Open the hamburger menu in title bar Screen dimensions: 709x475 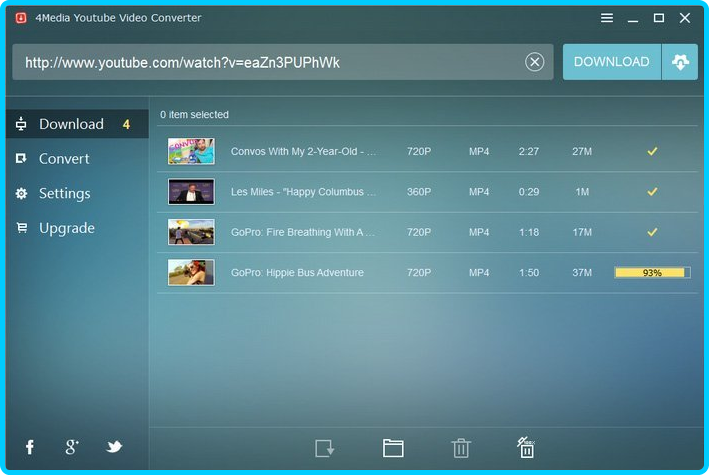click(x=607, y=18)
